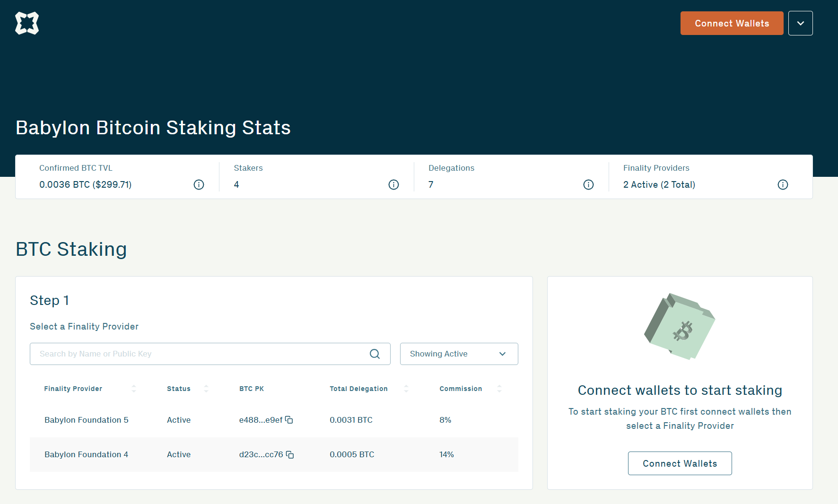This screenshot has height=504, width=838.
Task: Click the BTC PK column header
Action: [x=252, y=389]
